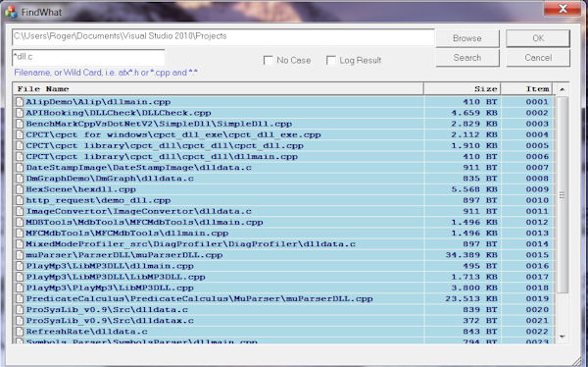The width and height of the screenshot is (588, 367).
Task: Enable the No Case checkbox
Action: coord(269,60)
